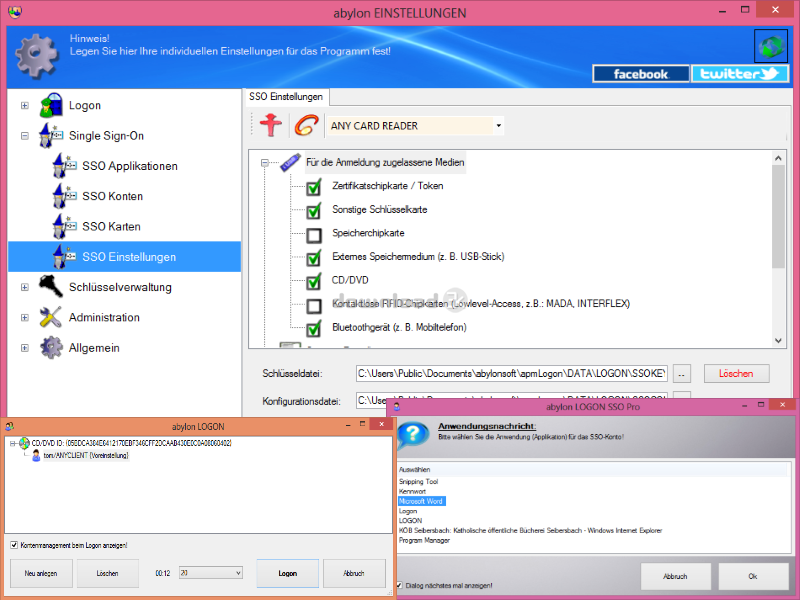
Task: Click Löschen in the abylon LOGON window
Action: pyautogui.click(x=107, y=573)
